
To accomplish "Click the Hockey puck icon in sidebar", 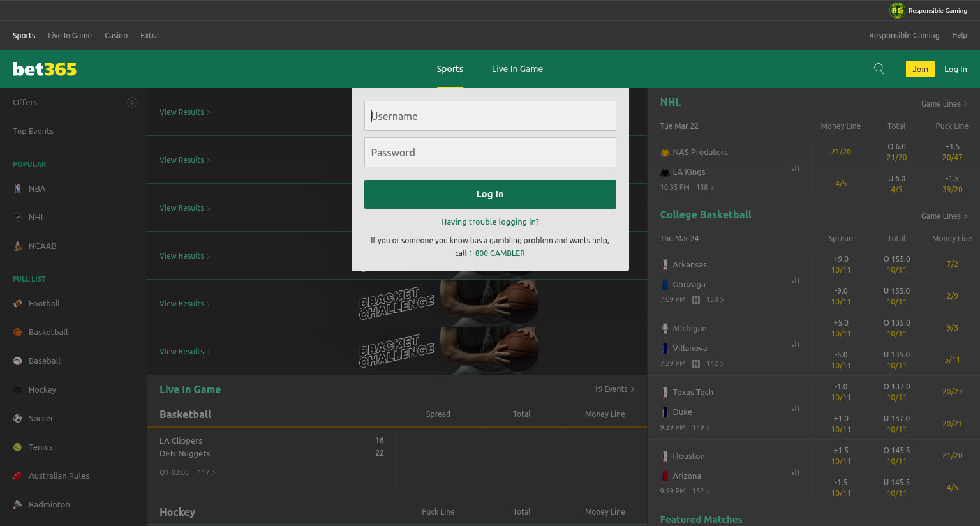I will tap(17, 389).
